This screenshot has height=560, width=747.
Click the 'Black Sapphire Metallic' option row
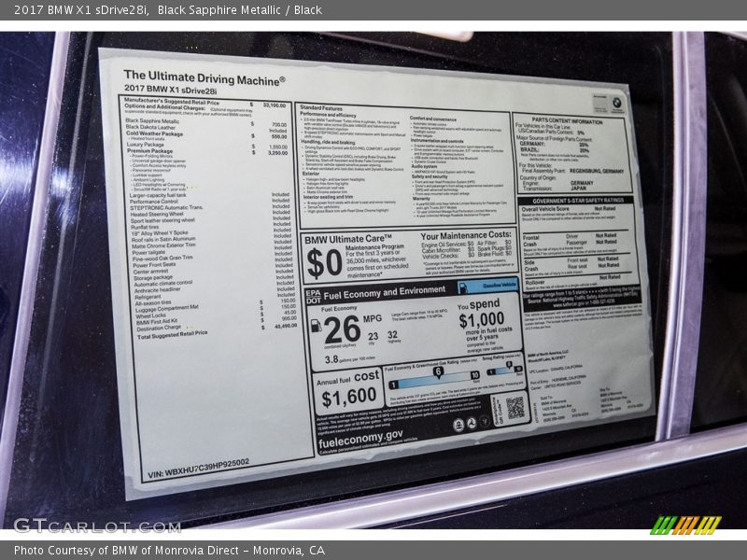coord(205,122)
